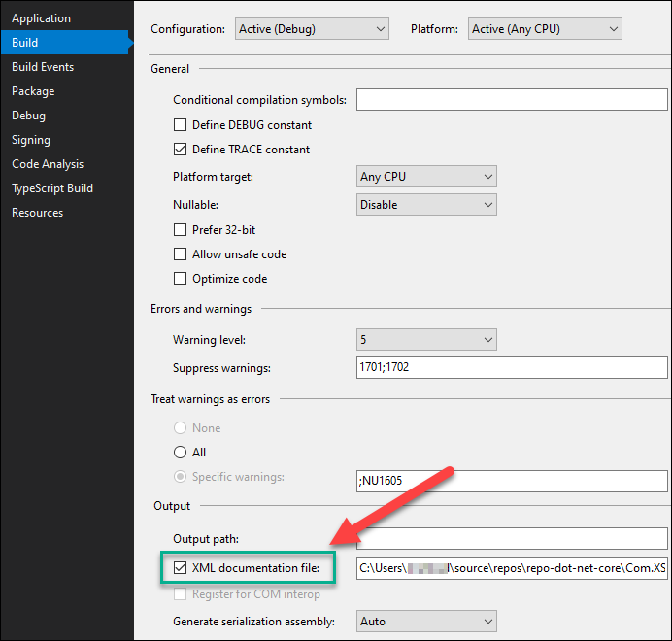Open the Package settings tab
Screen dimensions: 672x641
(x=33, y=91)
